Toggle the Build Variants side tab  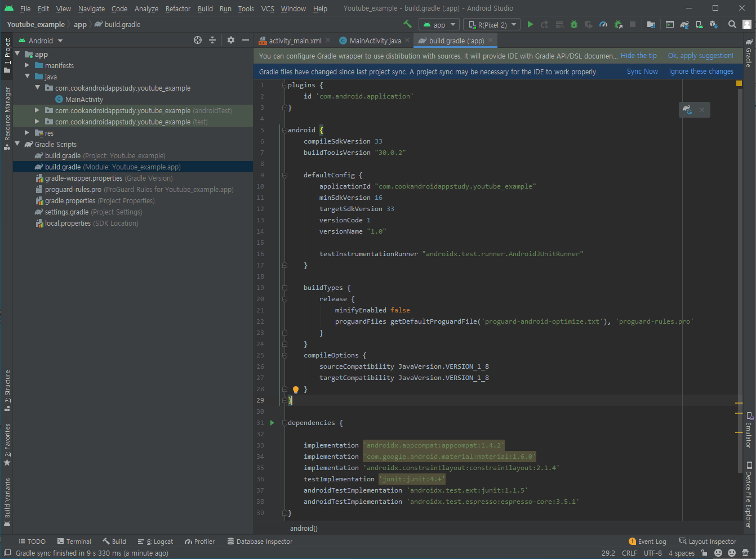tap(7, 502)
